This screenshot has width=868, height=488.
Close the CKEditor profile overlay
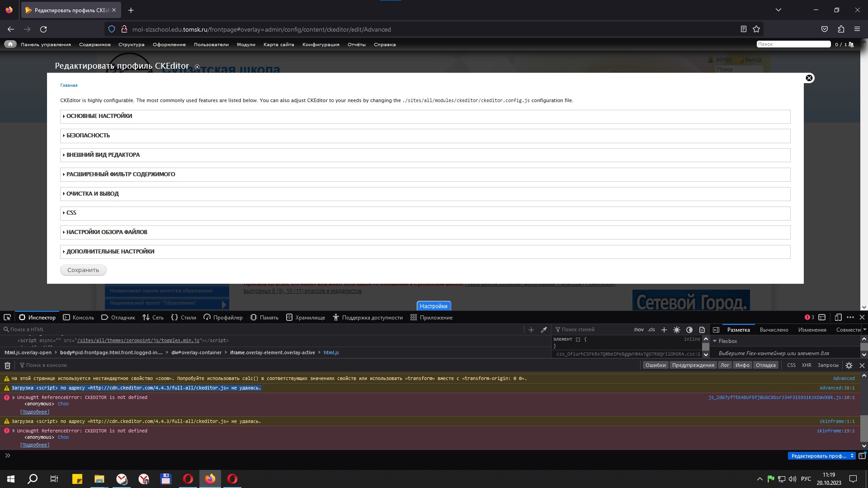point(809,78)
